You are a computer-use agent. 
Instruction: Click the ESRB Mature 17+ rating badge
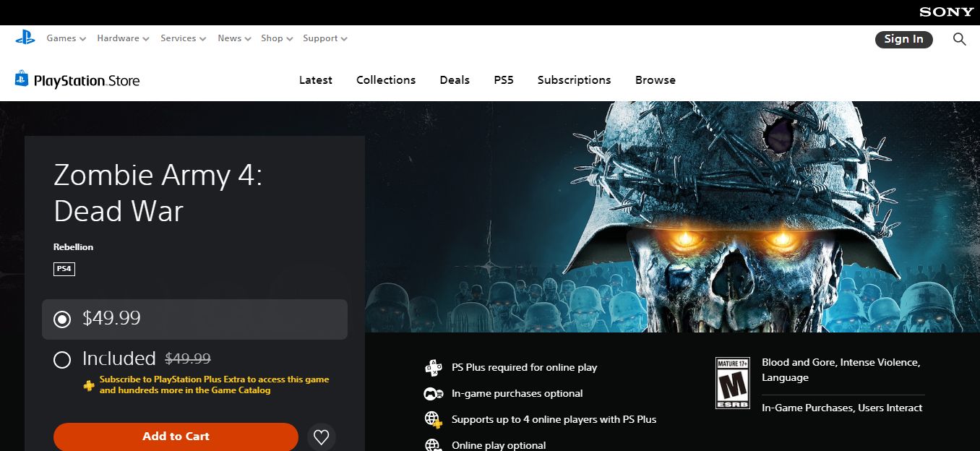pyautogui.click(x=732, y=383)
